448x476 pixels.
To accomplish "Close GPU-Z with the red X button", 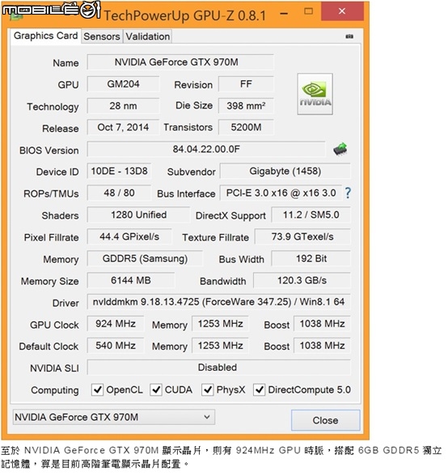I will pos(342,11).
